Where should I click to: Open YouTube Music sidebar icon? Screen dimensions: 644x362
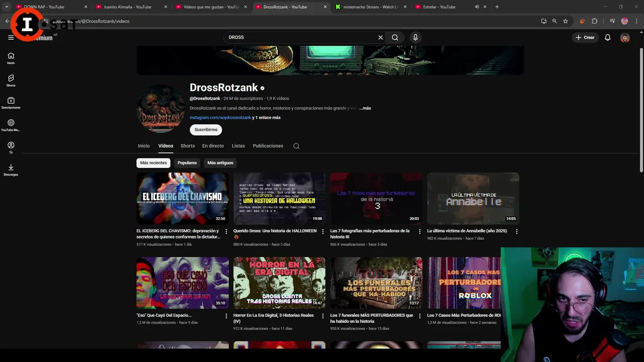pos(11,125)
